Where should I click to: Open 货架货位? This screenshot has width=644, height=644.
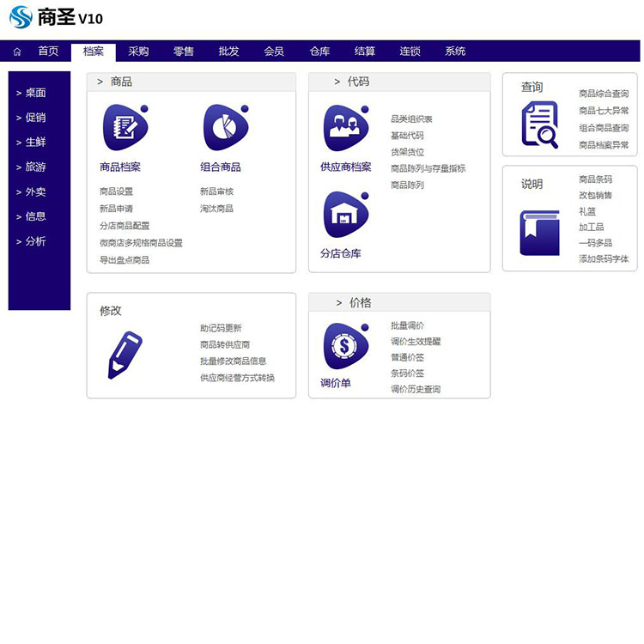(x=407, y=152)
